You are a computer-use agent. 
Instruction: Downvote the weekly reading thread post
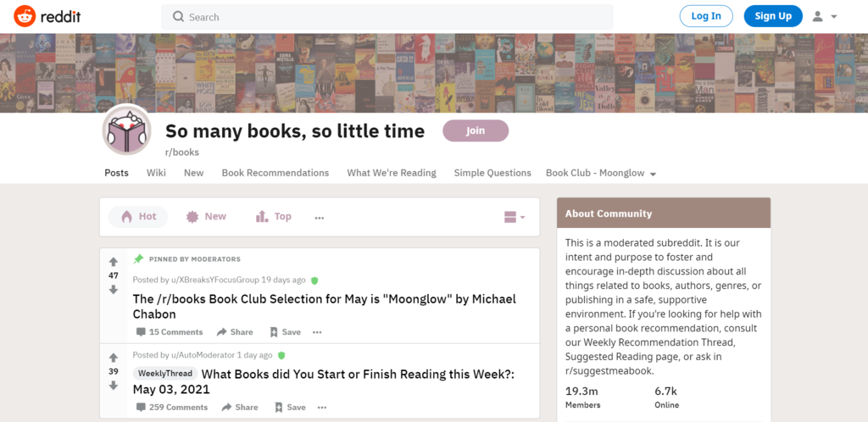click(114, 386)
